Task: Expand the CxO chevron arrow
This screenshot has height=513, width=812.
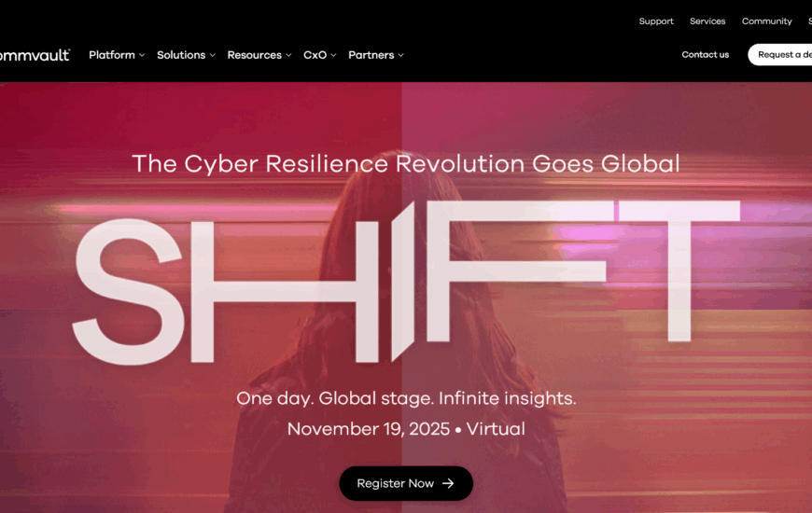Action: tap(333, 55)
